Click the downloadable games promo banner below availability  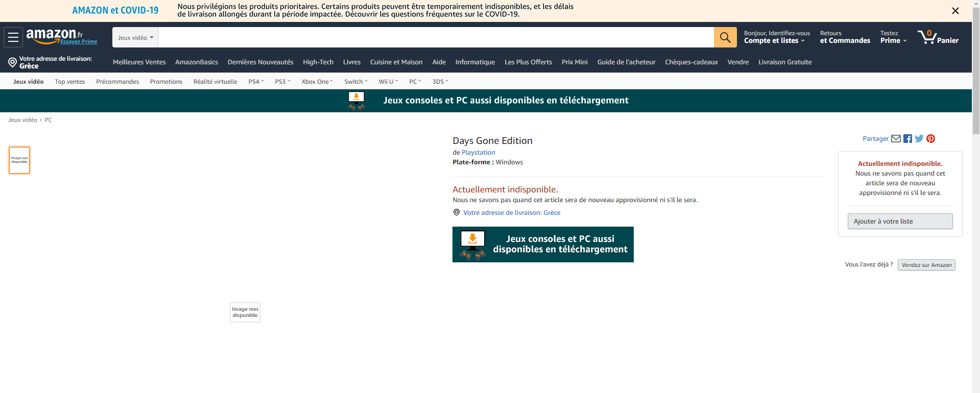pyautogui.click(x=543, y=244)
